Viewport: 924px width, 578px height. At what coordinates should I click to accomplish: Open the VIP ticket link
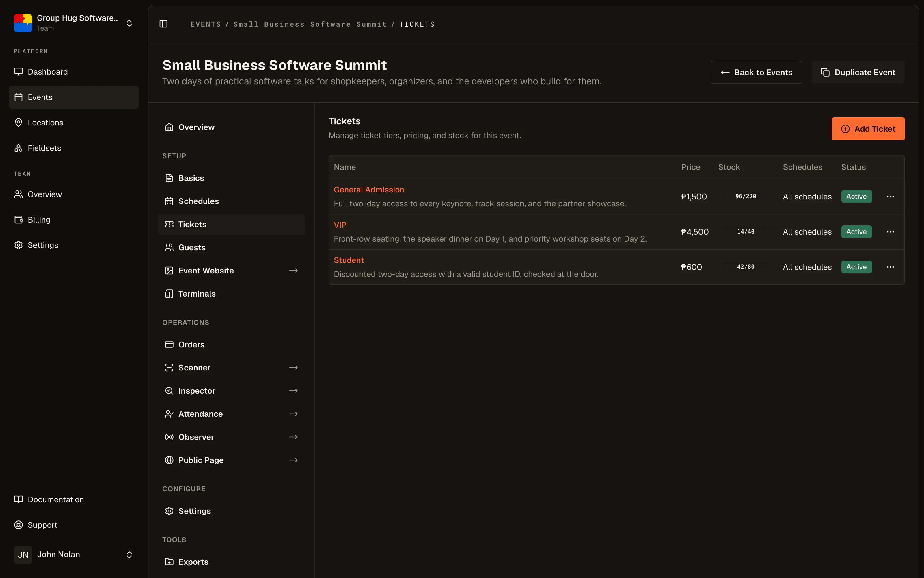pyautogui.click(x=340, y=225)
